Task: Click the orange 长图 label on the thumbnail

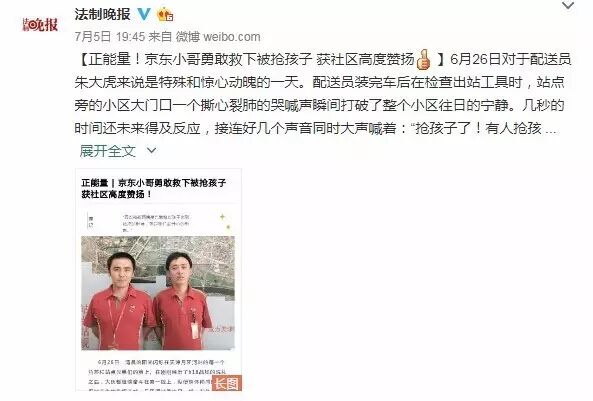Action: (227, 383)
